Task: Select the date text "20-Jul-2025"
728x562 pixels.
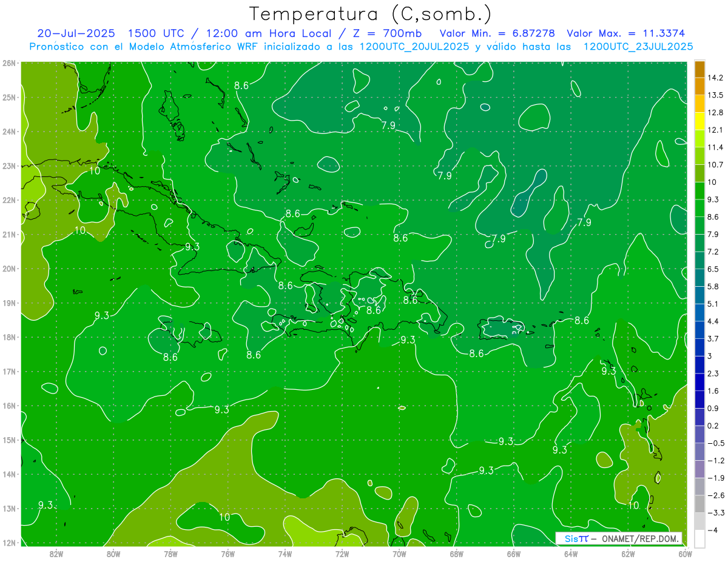Action: click(x=76, y=33)
